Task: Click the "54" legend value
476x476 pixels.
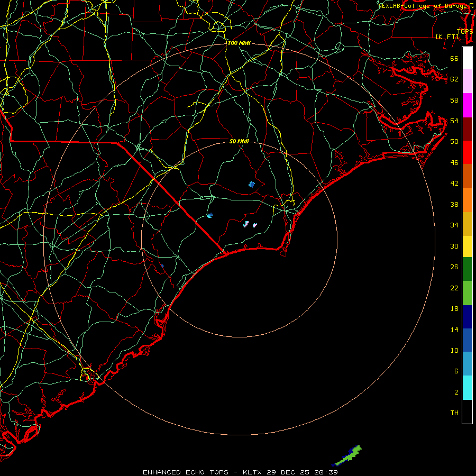Action: [x=454, y=121]
